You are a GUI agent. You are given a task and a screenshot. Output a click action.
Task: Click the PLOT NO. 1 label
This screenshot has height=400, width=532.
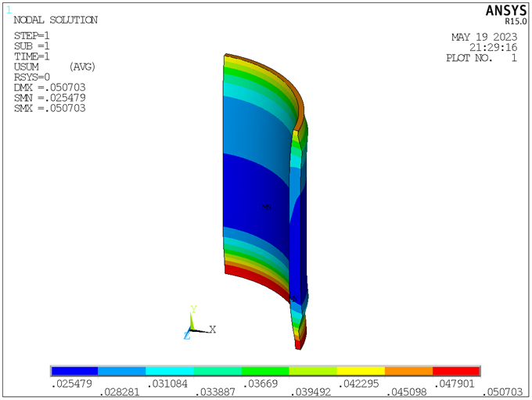(481, 58)
